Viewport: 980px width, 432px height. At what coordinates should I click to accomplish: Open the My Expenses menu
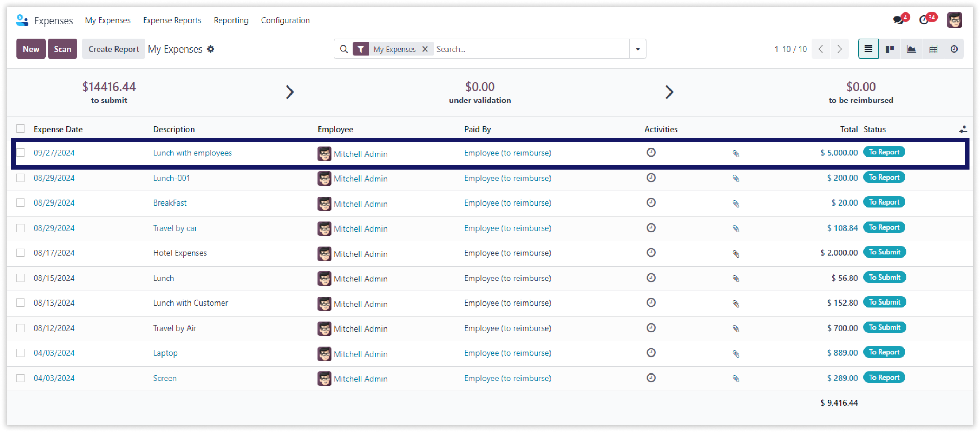[108, 20]
